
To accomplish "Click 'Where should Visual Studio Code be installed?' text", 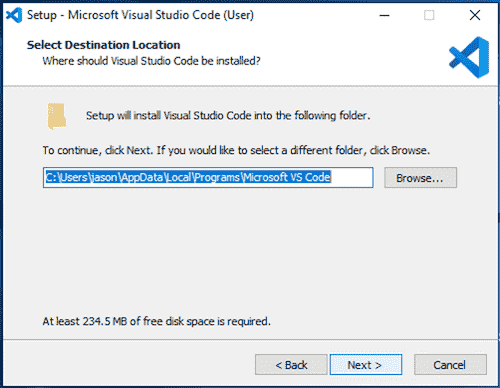I will (151, 61).
